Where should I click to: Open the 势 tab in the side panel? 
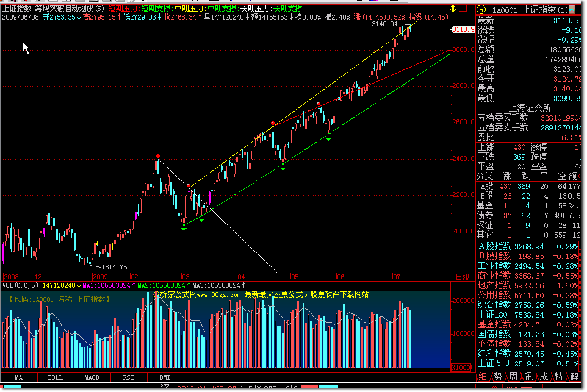(x=498, y=377)
